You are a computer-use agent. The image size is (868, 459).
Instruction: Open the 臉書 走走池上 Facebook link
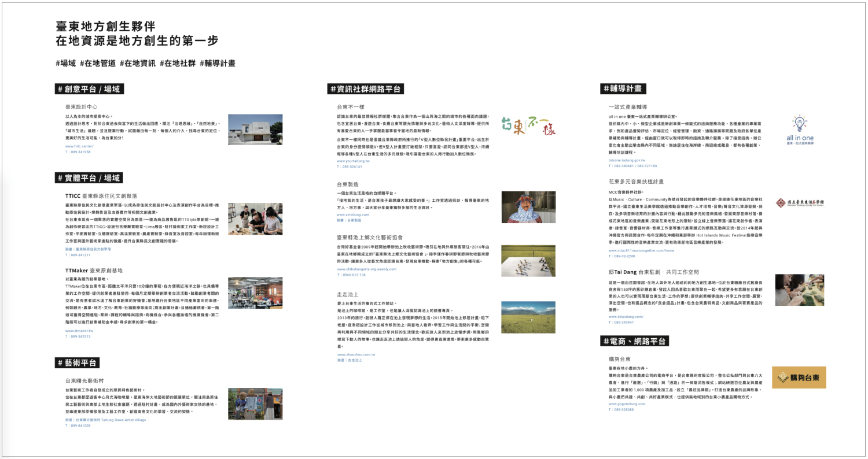coord(349,360)
